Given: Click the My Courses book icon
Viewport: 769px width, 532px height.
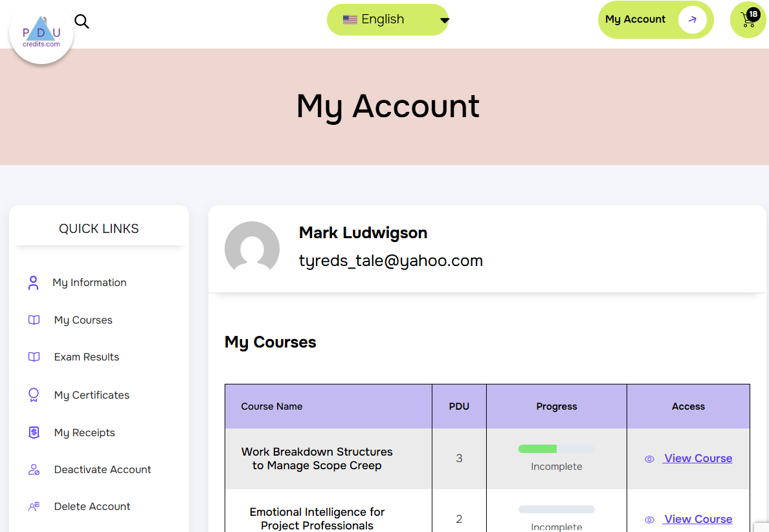Looking at the screenshot, I should tap(34, 320).
